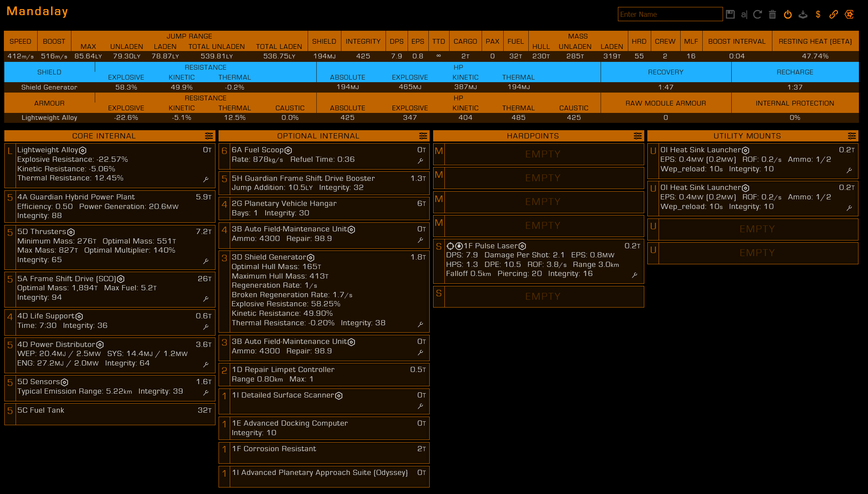The width and height of the screenshot is (868, 494).
Task: Click the power management icon
Action: [788, 14]
